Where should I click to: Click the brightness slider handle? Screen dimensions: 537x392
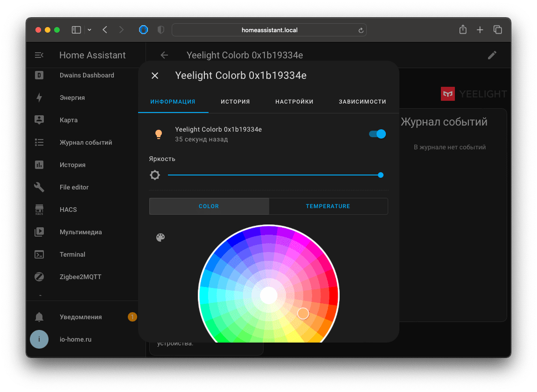pos(381,175)
